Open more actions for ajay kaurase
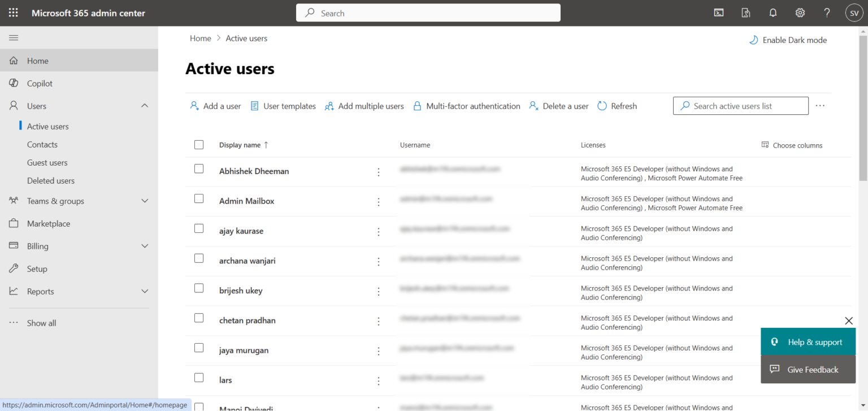 (x=379, y=232)
